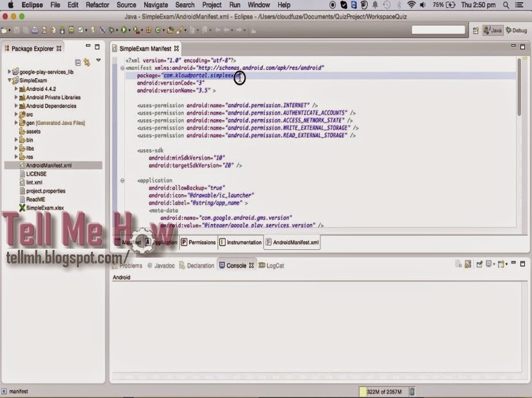This screenshot has height=398, width=532.
Task: Toggle Scroll Lock in Console toolbar
Action: click(x=467, y=264)
